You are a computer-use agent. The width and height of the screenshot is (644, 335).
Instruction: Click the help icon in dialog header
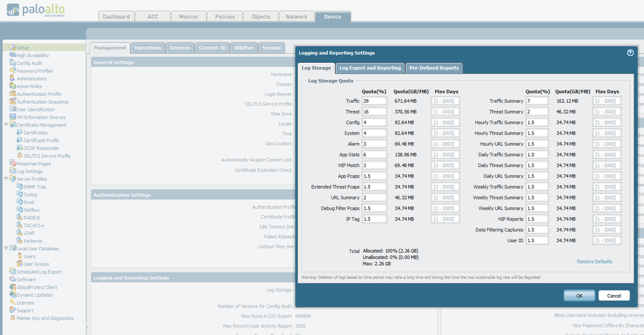coord(630,53)
